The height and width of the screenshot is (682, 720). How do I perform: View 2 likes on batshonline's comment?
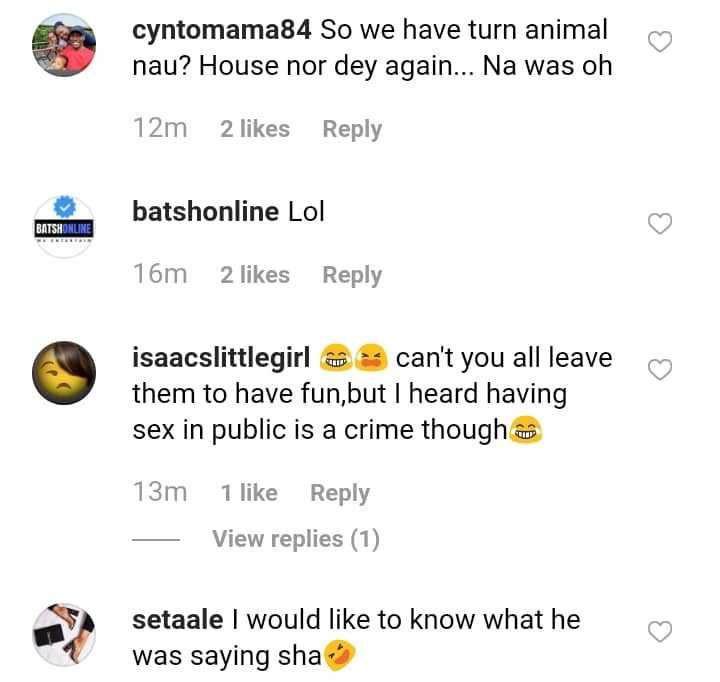pyautogui.click(x=255, y=275)
